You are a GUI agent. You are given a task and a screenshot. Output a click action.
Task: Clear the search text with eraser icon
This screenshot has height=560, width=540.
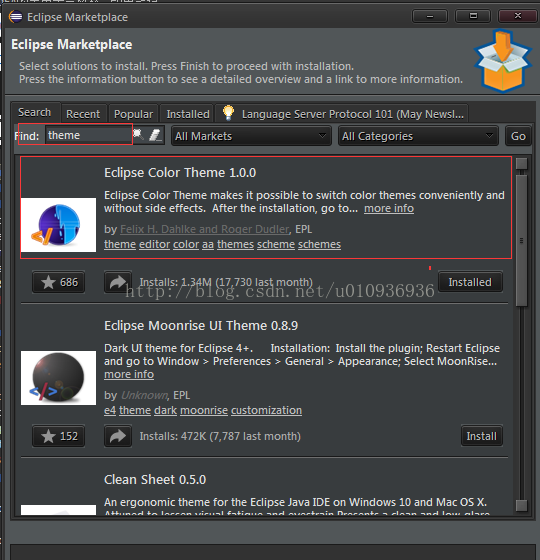pyautogui.click(x=155, y=135)
